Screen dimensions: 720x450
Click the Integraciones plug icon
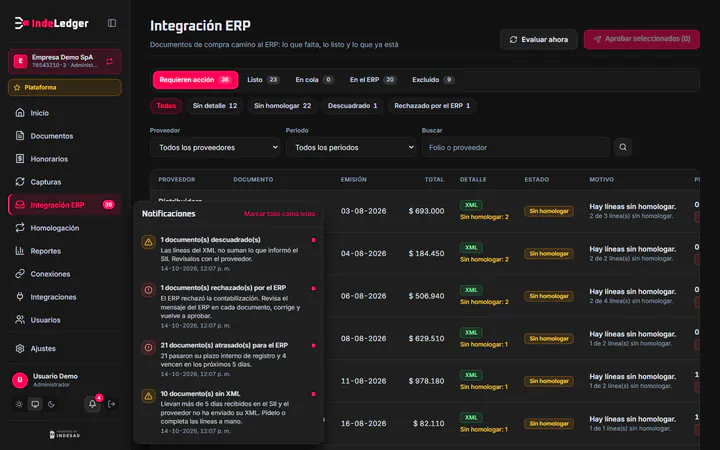click(x=20, y=297)
